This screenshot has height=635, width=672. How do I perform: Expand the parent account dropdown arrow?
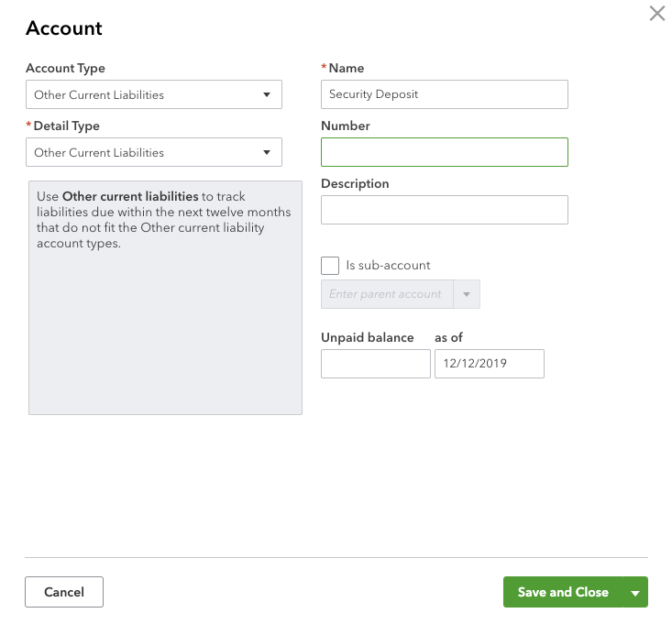tap(467, 294)
